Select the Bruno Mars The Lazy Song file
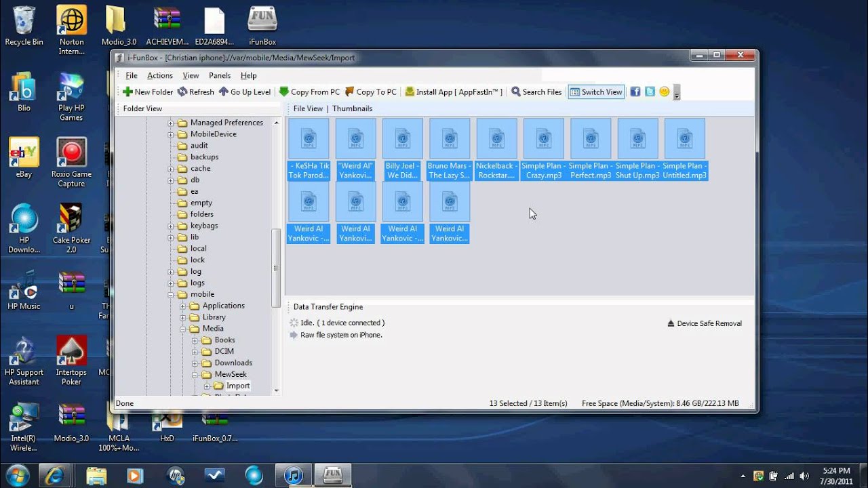Screen dimensions: 868x488 pos(450,150)
